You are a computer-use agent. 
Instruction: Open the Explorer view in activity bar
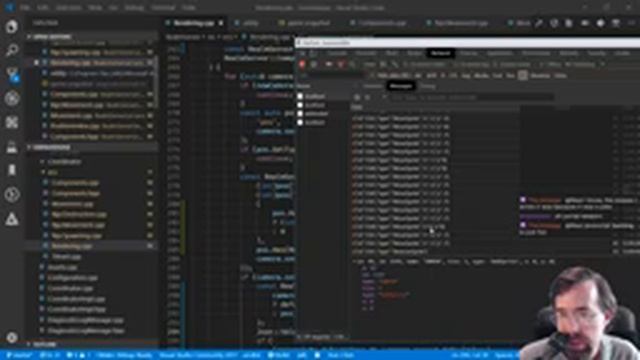pyautogui.click(x=12, y=27)
